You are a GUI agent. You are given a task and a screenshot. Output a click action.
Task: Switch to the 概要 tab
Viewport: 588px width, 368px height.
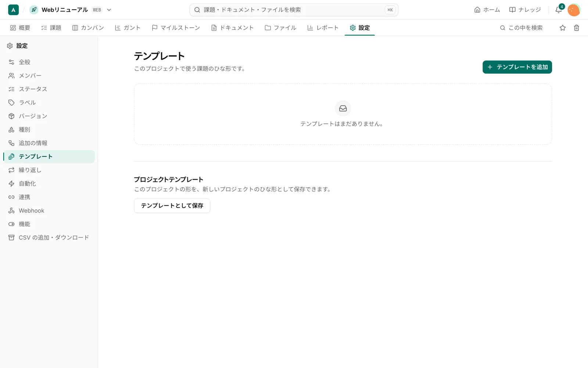tap(20, 28)
